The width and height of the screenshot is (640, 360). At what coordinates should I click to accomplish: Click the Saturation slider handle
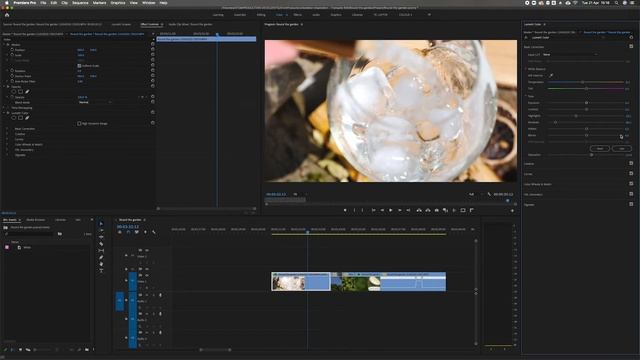click(x=591, y=155)
